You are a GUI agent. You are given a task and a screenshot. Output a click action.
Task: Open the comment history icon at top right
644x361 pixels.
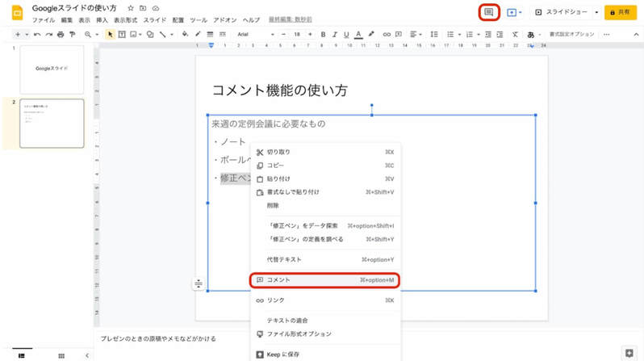tap(489, 12)
